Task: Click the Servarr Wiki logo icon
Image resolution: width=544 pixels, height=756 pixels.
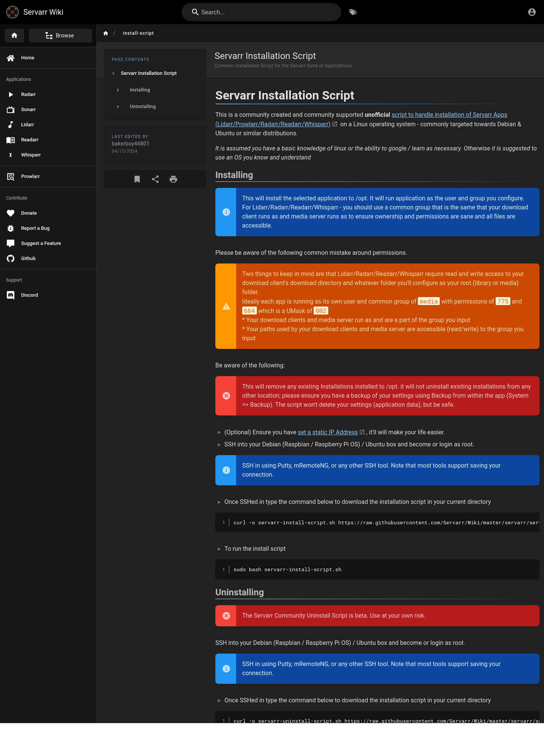Action: pyautogui.click(x=12, y=12)
